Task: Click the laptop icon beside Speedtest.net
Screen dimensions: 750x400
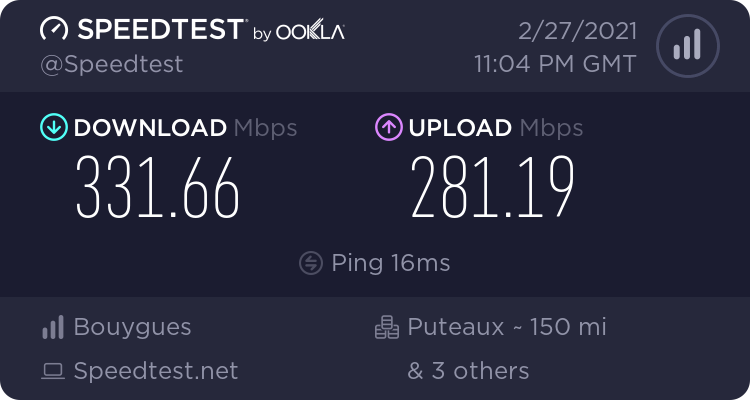Action: pyautogui.click(x=53, y=372)
